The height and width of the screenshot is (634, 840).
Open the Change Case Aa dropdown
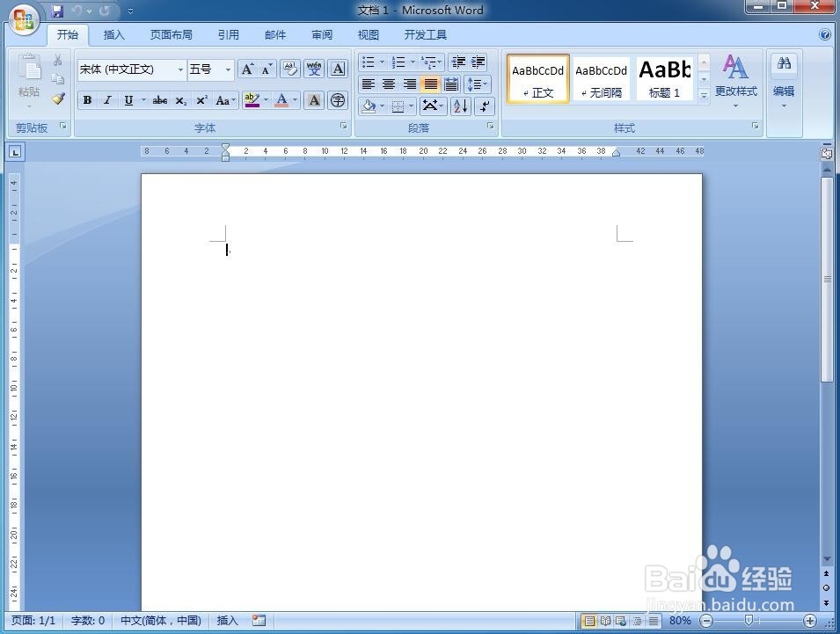(x=225, y=100)
